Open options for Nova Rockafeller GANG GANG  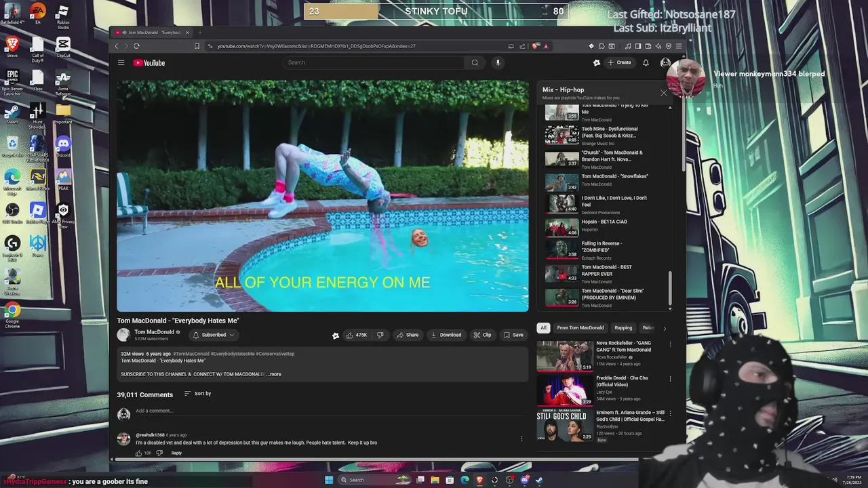point(670,344)
